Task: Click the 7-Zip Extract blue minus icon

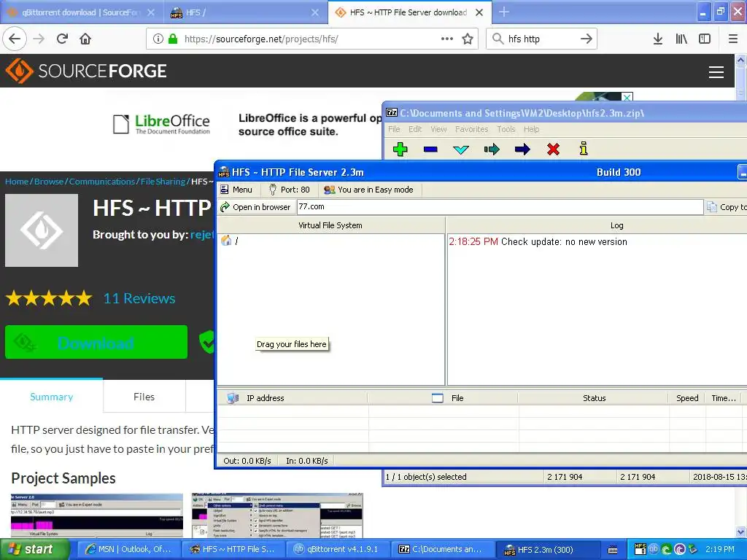Action: pyautogui.click(x=430, y=149)
